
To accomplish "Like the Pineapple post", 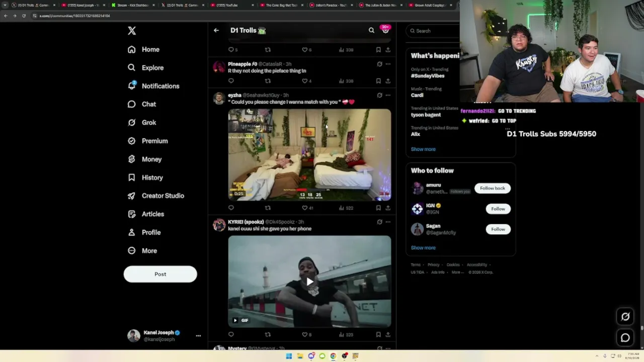I will click(x=304, y=80).
